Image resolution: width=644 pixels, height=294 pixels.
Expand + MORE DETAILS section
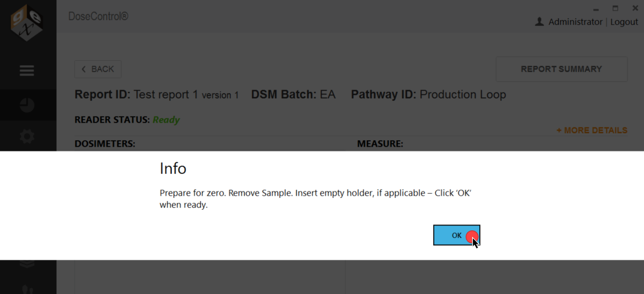[592, 130]
